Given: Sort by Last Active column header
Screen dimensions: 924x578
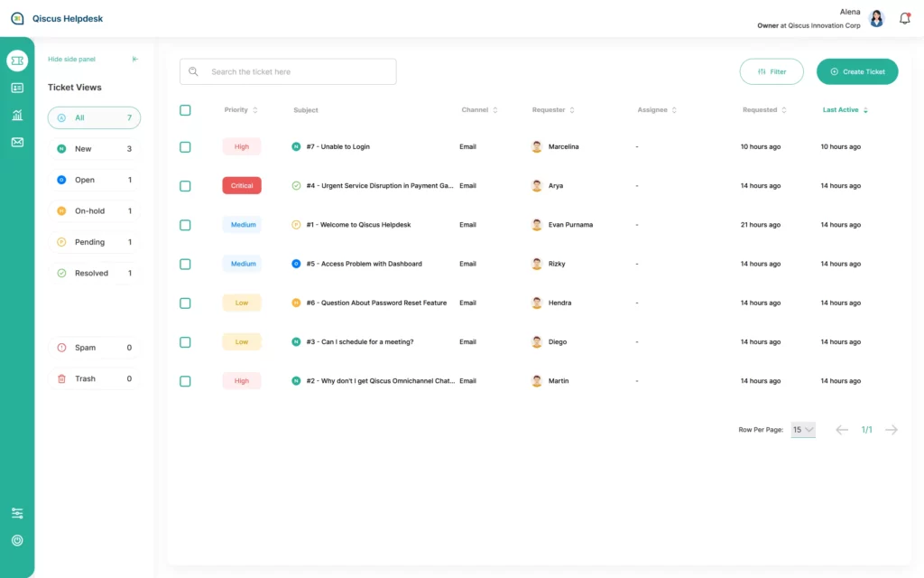Looking at the screenshot, I should tap(845, 110).
